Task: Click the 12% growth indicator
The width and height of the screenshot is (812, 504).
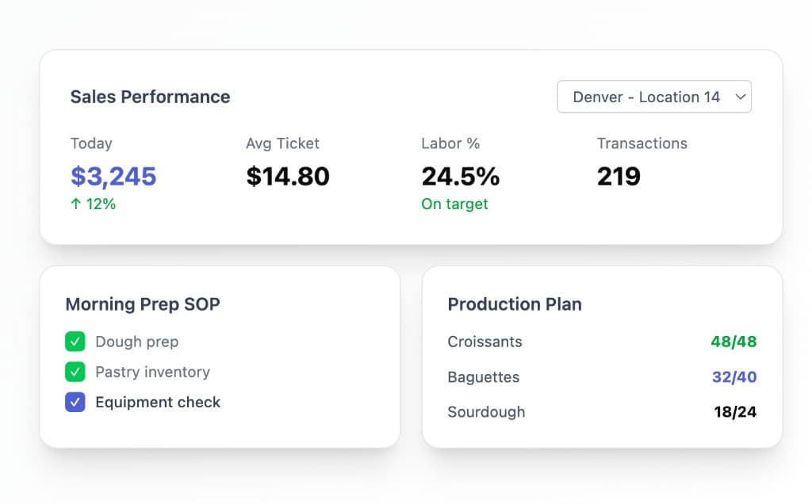Action: click(x=93, y=204)
